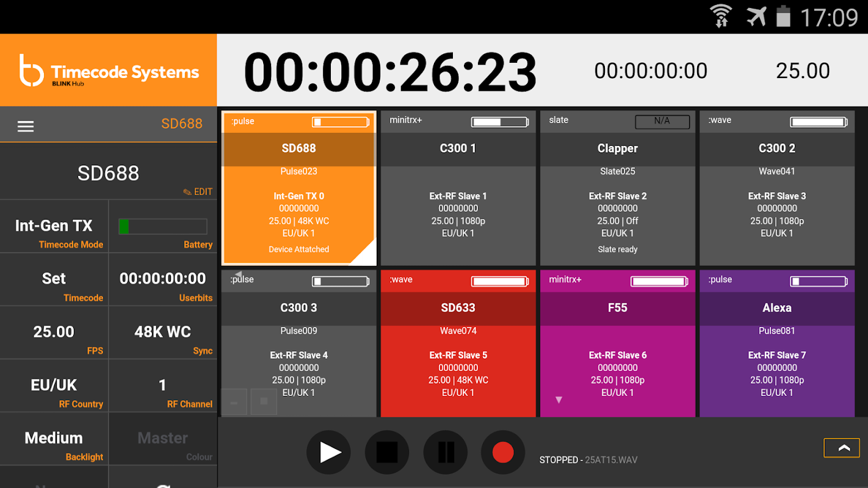Expand the F55 card down arrow

[x=559, y=400]
